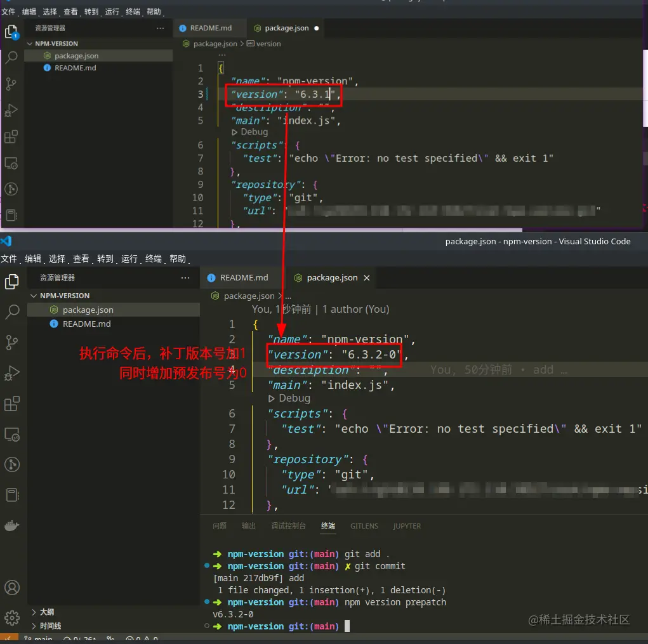Open 编辑 menu in lower window

click(33, 259)
